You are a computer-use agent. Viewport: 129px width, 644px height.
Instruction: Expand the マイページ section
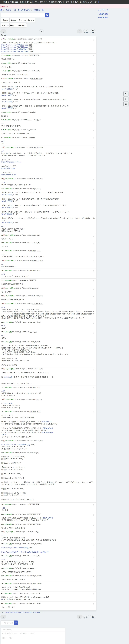[103, 10]
